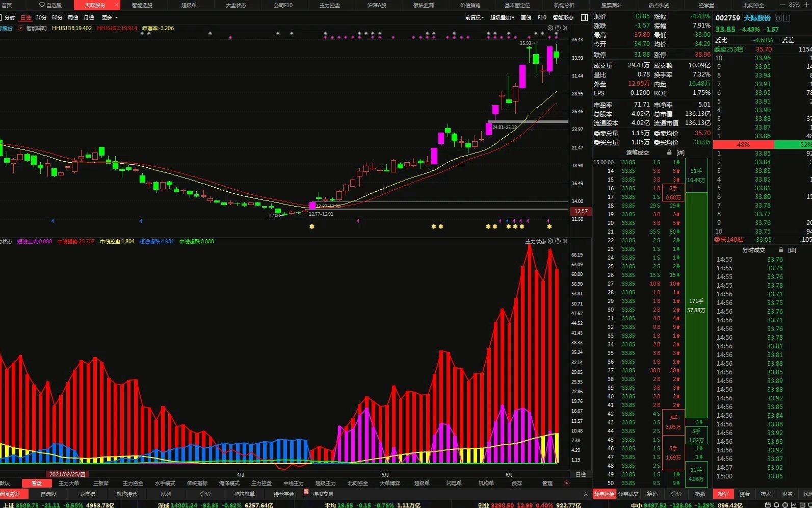Open the 超级叠加 dropdown

[502, 17]
